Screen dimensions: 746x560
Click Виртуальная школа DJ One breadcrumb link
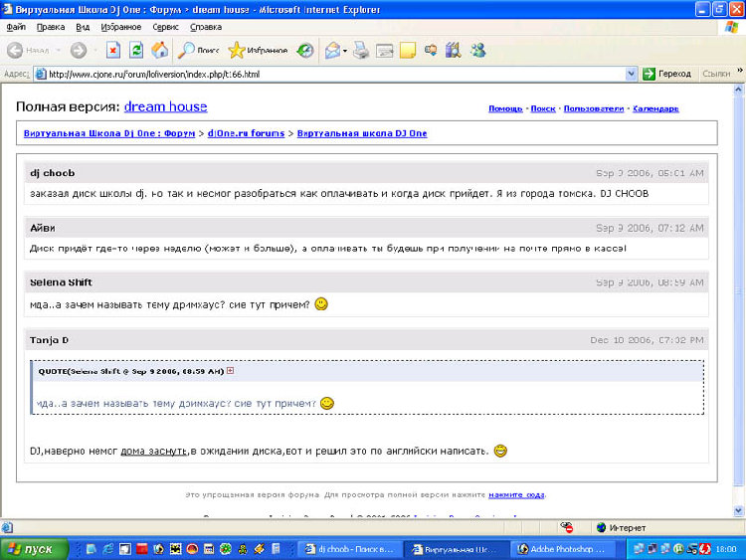point(362,133)
